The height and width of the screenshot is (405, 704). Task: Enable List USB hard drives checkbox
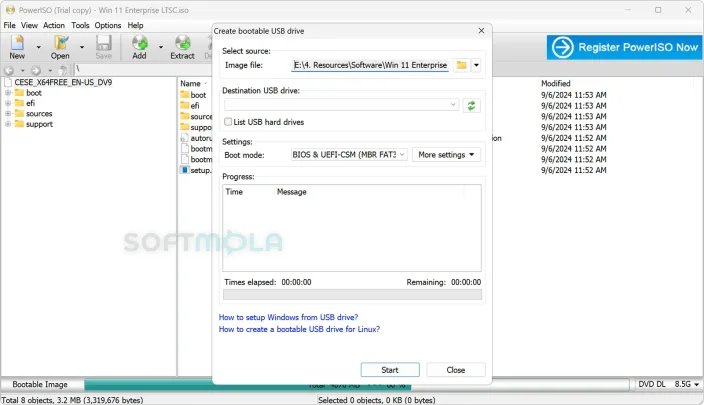tap(228, 122)
